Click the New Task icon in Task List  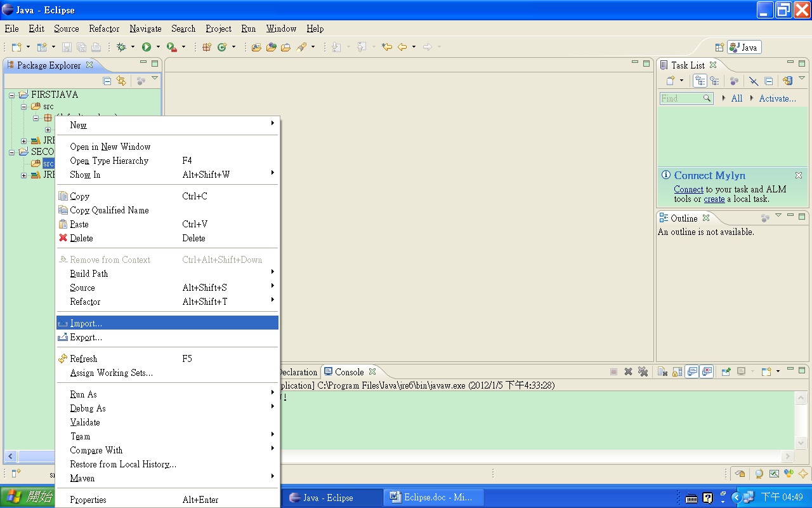671,81
